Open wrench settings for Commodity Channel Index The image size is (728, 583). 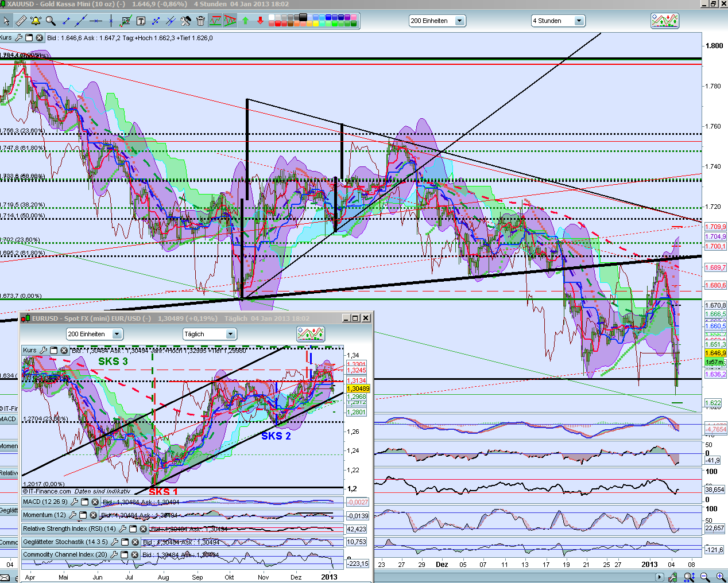pyautogui.click(x=114, y=555)
